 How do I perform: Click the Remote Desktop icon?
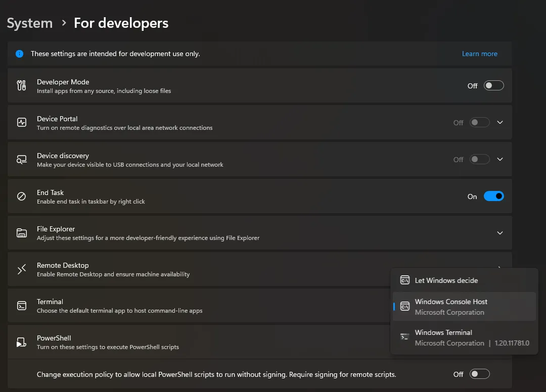21,269
